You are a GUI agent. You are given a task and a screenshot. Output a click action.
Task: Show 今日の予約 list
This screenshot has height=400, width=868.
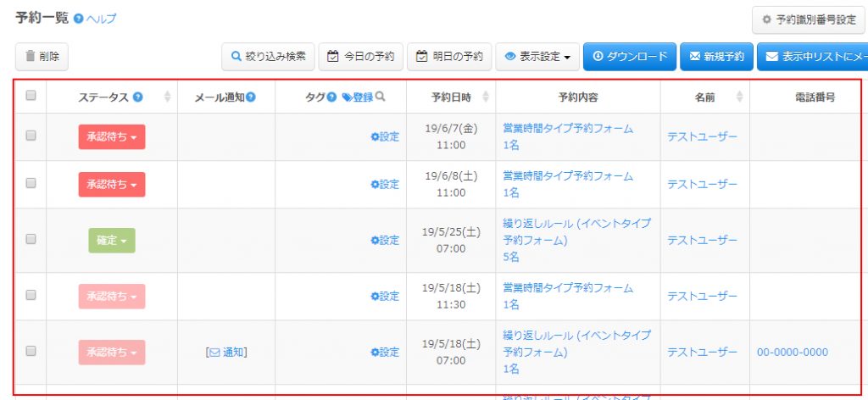click(360, 57)
